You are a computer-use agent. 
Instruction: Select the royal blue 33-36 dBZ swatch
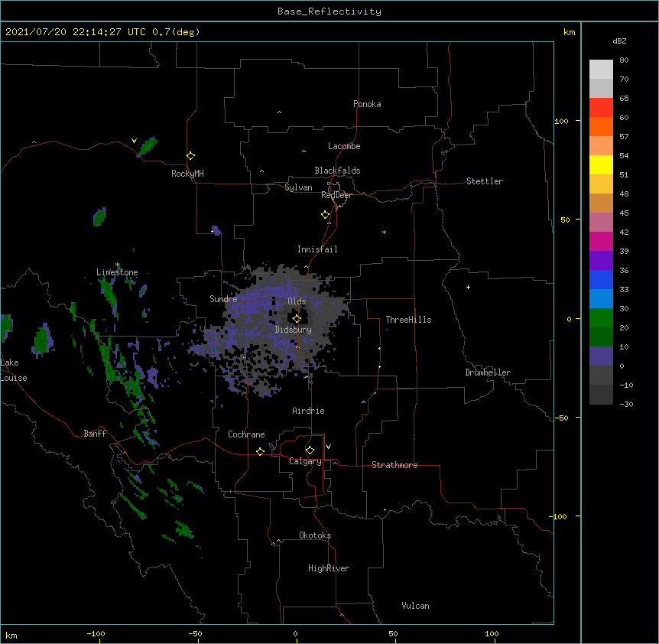[601, 279]
